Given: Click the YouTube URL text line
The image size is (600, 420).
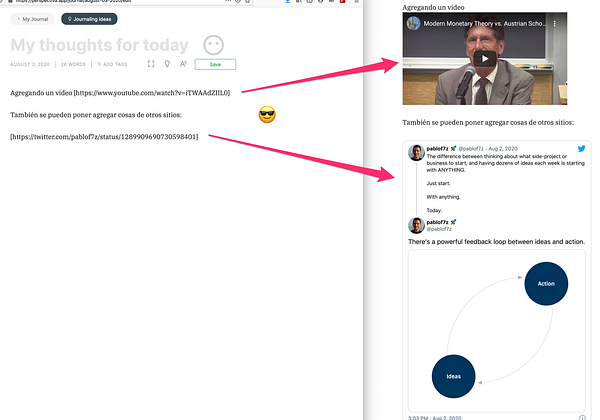Looking at the screenshot, I should pos(120,93).
